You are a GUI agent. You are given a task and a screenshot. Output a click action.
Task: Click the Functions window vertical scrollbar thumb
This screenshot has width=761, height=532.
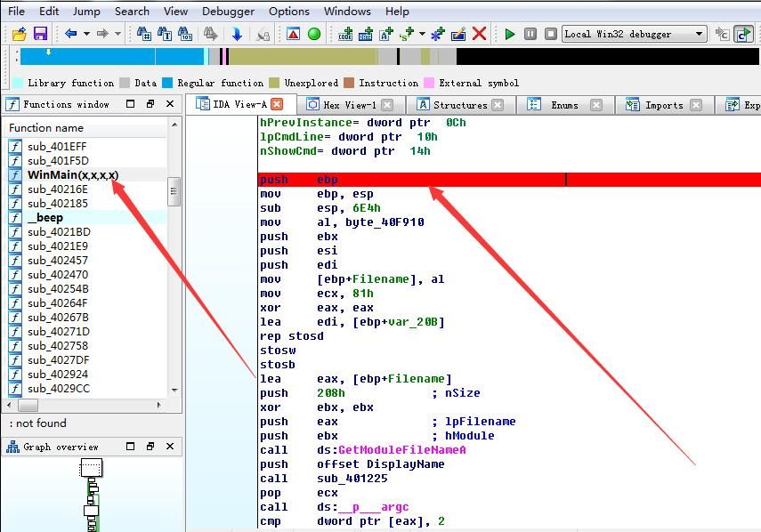point(174,191)
